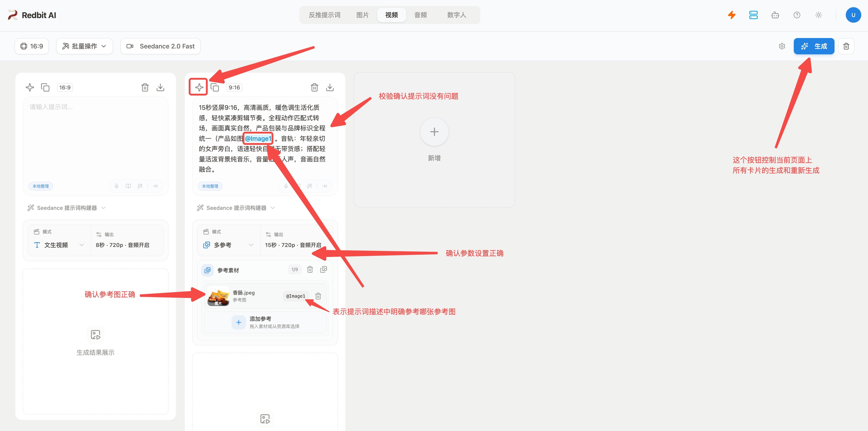Screen dimensions: 868x431
Task: Select the 视频 tab
Action: click(x=391, y=15)
